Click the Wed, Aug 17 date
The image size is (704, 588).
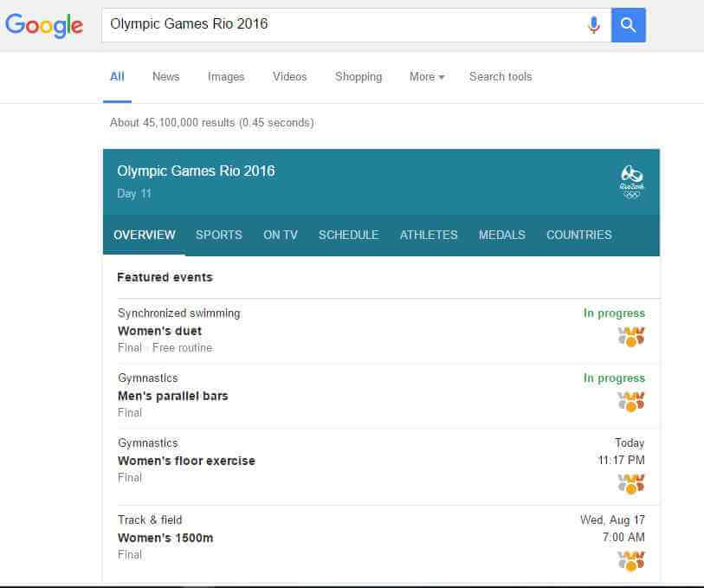[612, 520]
